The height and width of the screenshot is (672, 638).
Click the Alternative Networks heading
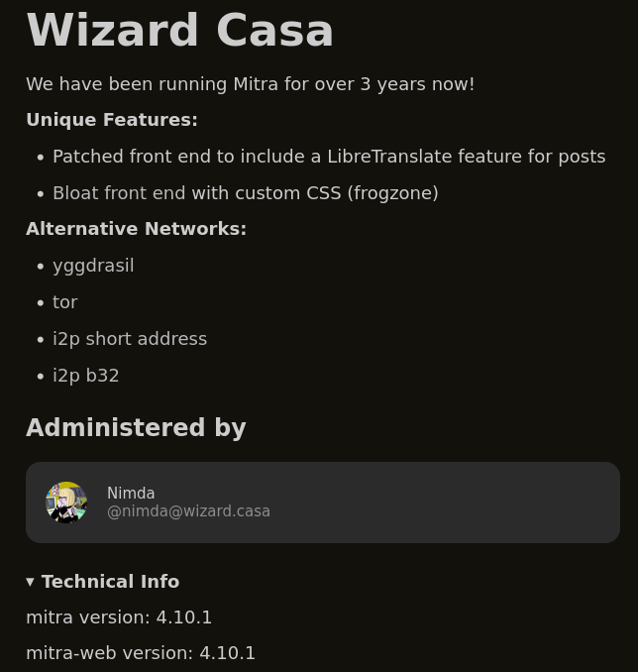(x=136, y=229)
